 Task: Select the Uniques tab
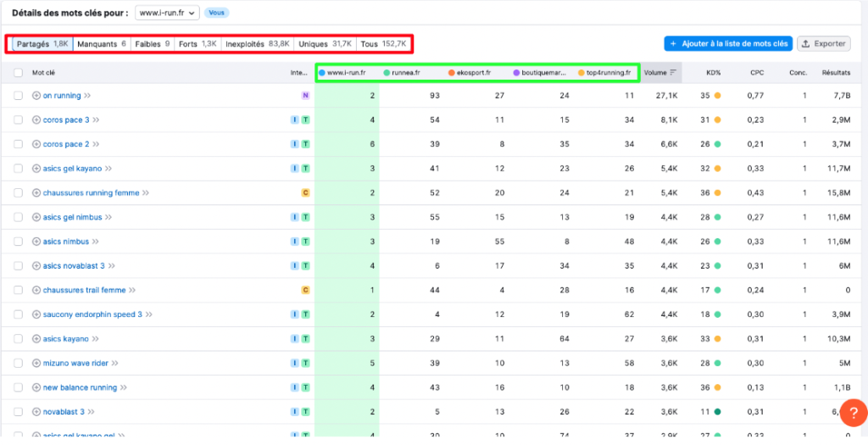(325, 44)
